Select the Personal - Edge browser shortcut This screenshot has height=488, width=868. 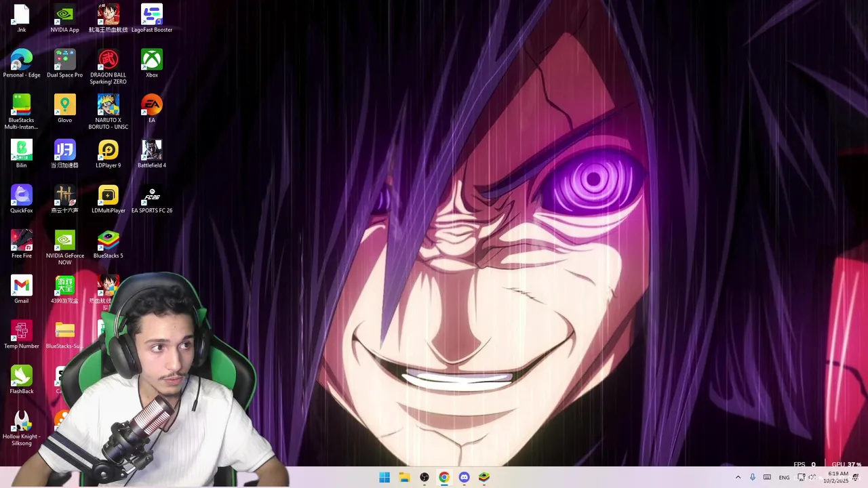pyautogui.click(x=22, y=64)
